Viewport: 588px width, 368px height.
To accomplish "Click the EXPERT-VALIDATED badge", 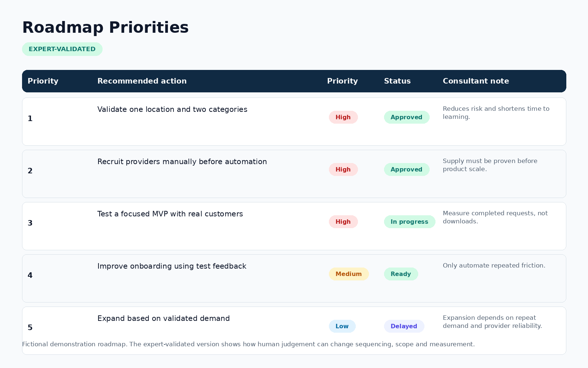I will 62,49.
